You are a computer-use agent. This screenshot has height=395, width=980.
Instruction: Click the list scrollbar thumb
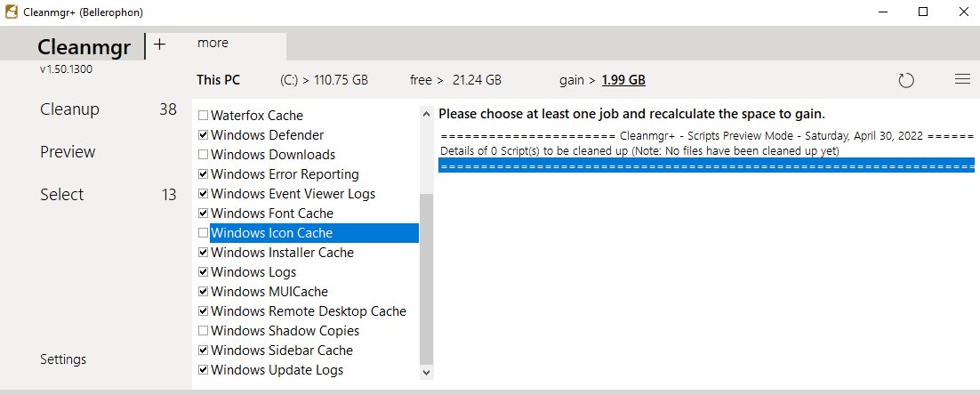tap(426, 276)
